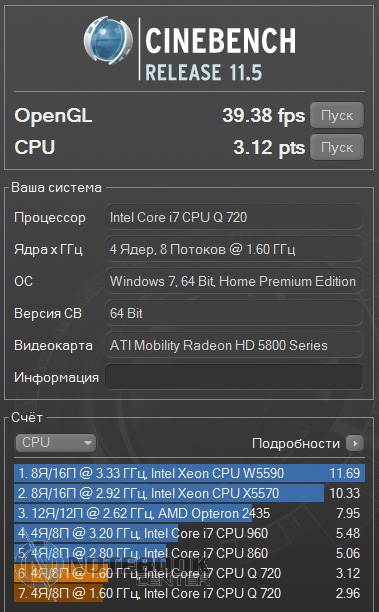This screenshot has height=612, width=379.
Task: Select rank 6 Core i7 Q 720 entry
Action: [189, 573]
